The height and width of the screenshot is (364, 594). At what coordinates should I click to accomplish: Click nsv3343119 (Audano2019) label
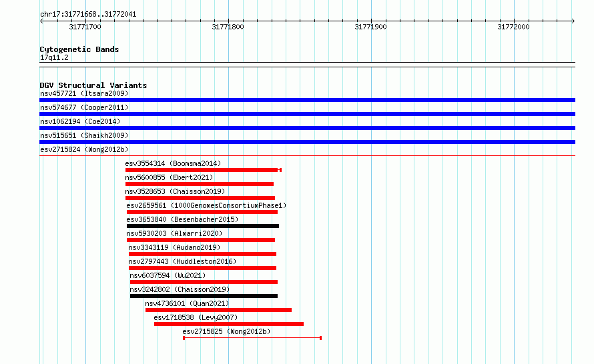(x=174, y=247)
